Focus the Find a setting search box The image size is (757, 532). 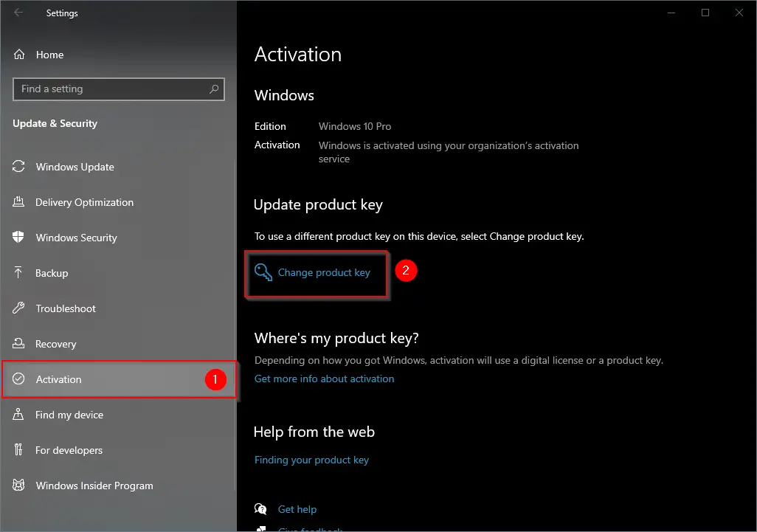click(x=118, y=89)
